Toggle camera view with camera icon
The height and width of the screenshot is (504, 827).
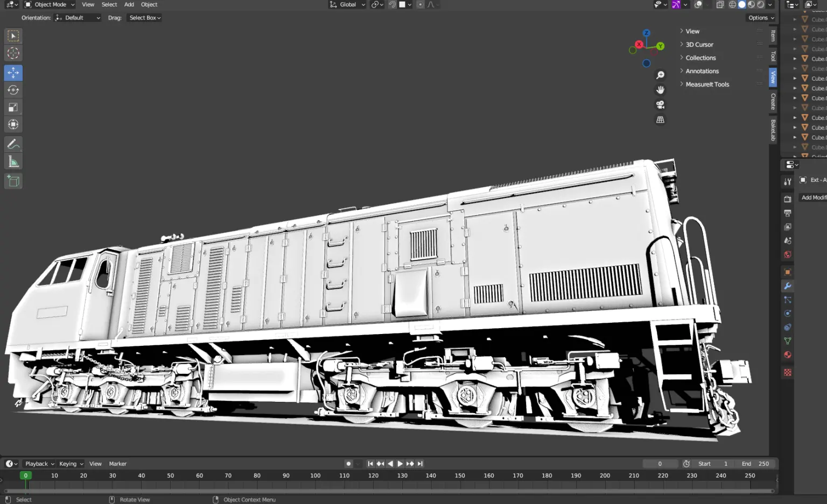(660, 105)
